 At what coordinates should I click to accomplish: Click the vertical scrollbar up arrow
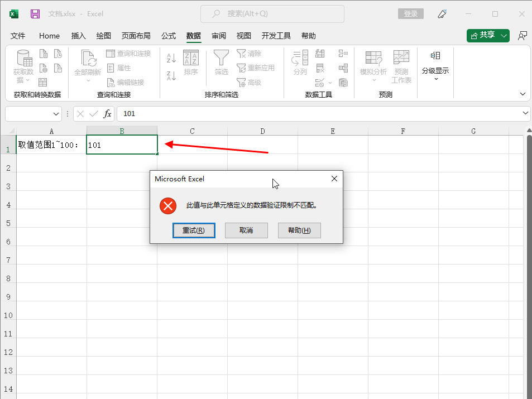(529, 131)
